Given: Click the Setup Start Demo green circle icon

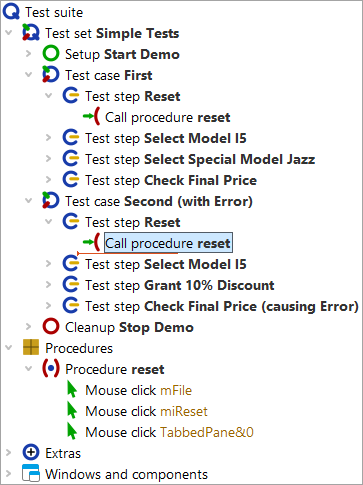Looking at the screenshot, I should [51, 54].
